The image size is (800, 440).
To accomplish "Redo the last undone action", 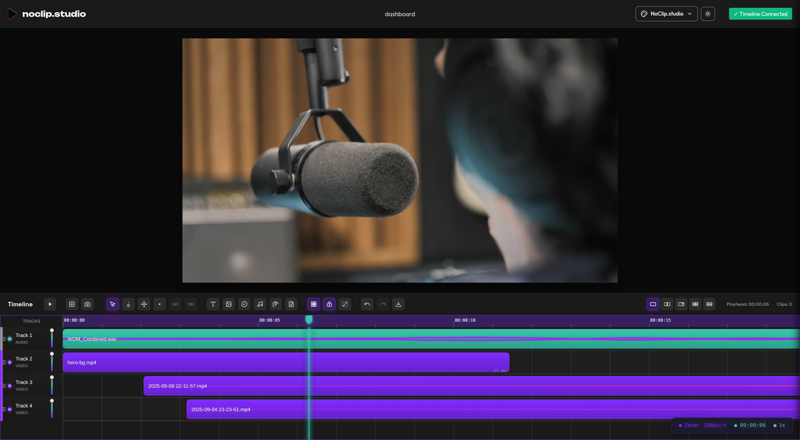I will coord(383,304).
